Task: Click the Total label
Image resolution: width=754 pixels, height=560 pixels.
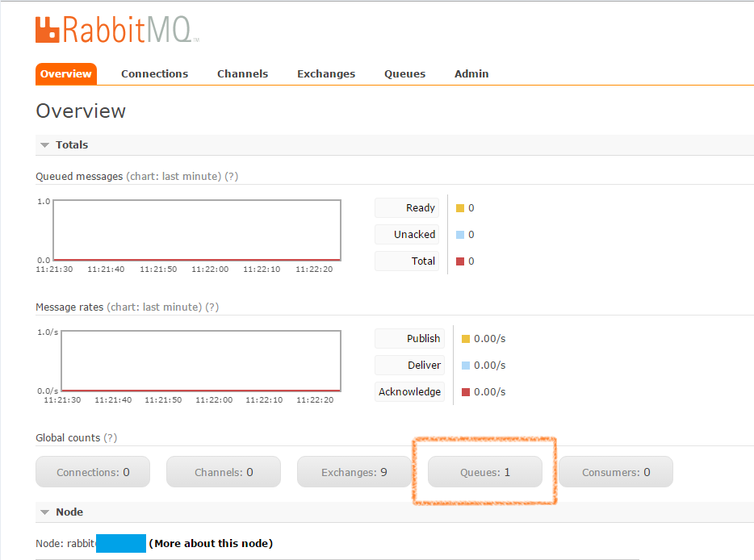Action: [x=407, y=261]
